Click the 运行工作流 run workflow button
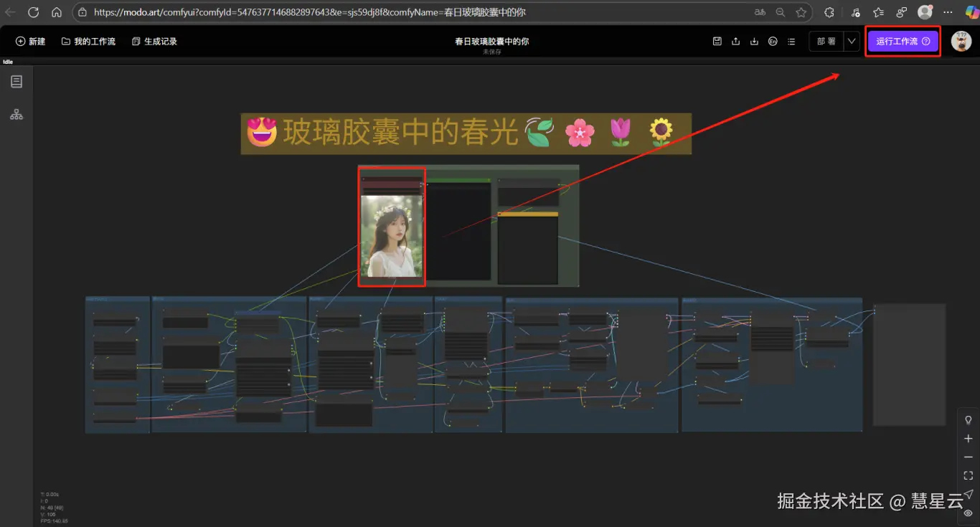The image size is (980, 527). [903, 42]
